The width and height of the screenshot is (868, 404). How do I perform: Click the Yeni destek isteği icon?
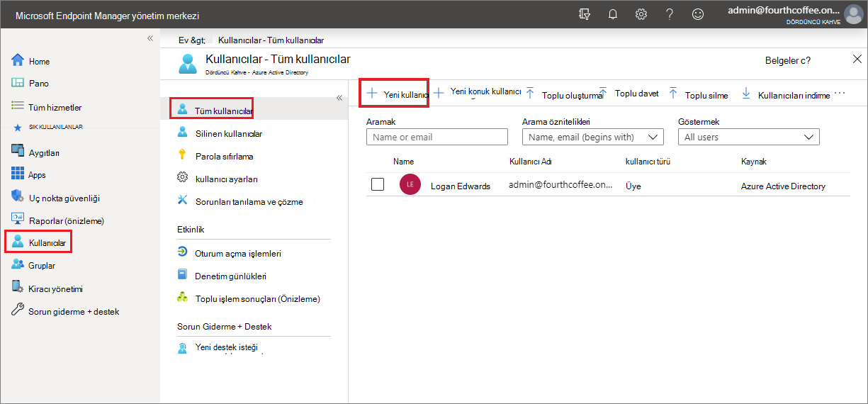click(x=183, y=348)
